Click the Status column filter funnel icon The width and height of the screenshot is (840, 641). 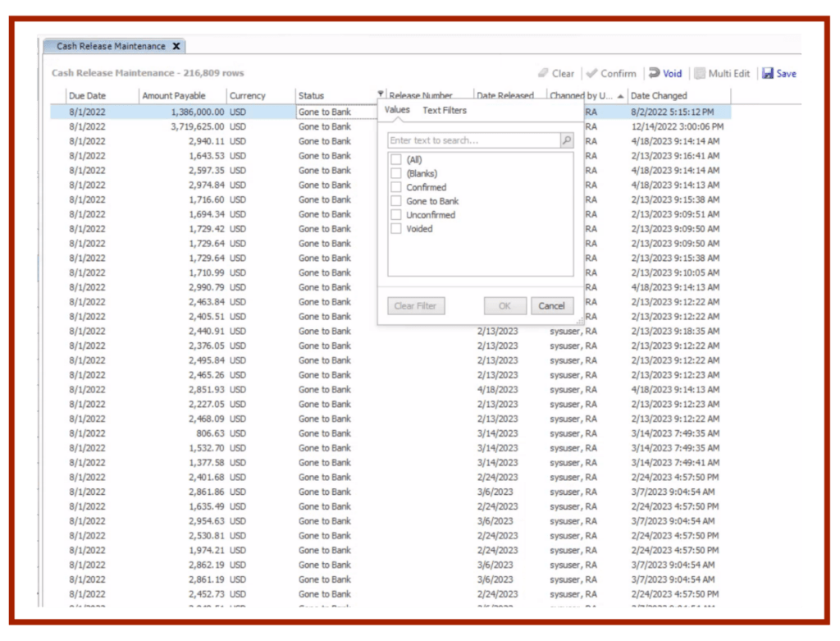pos(381,95)
